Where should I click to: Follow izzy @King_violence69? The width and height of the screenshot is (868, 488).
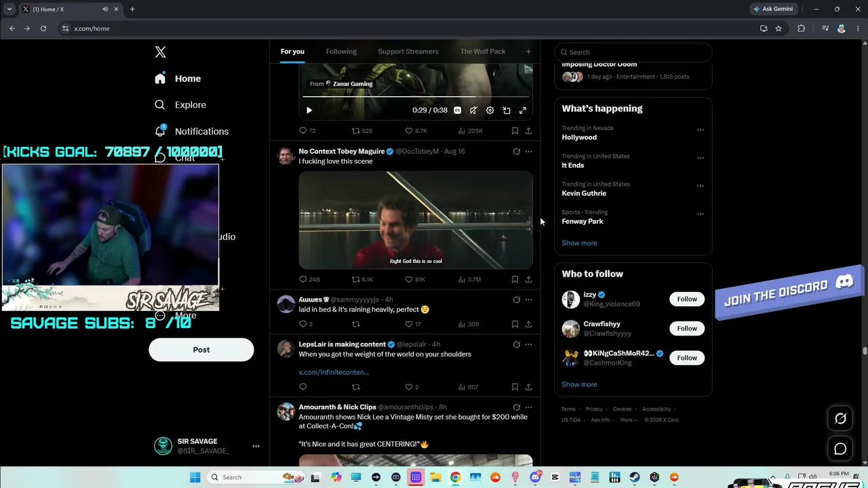tap(687, 299)
